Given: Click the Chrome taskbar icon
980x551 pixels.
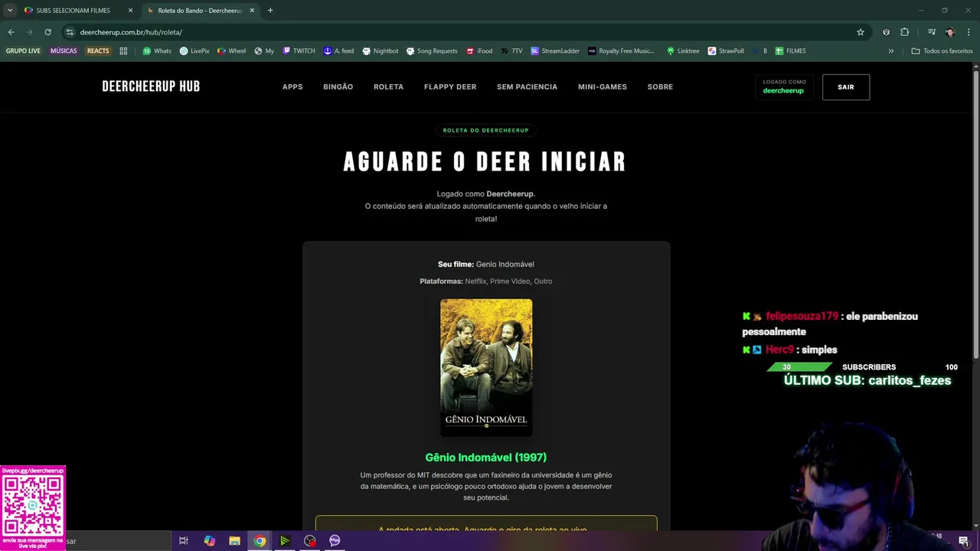Looking at the screenshot, I should click(260, 541).
